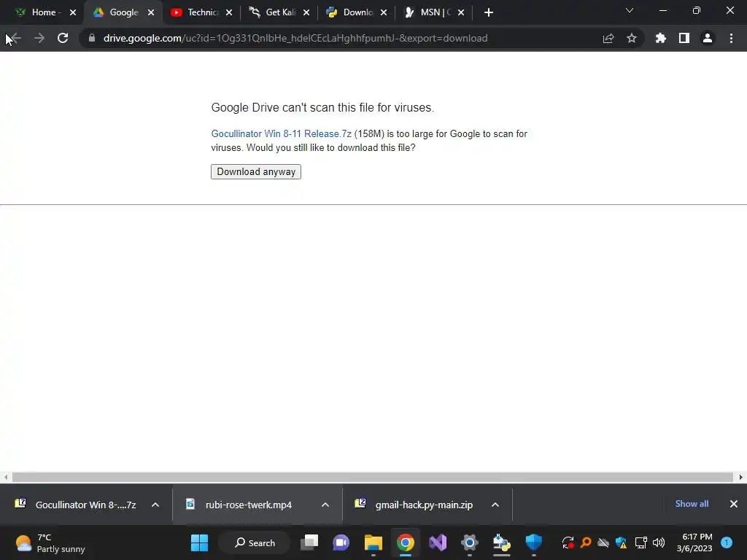The height and width of the screenshot is (560, 747).
Task: Close the Python Download tab
Action: (x=384, y=12)
